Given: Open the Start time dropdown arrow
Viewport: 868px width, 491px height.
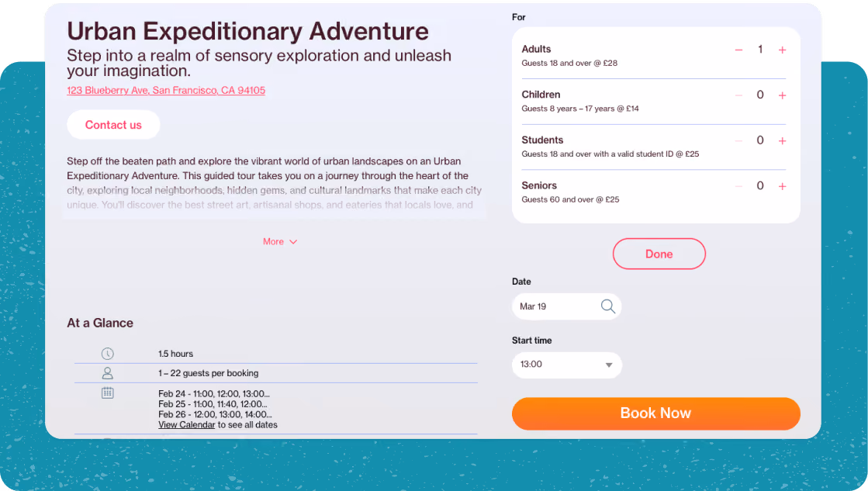Looking at the screenshot, I should click(x=608, y=365).
